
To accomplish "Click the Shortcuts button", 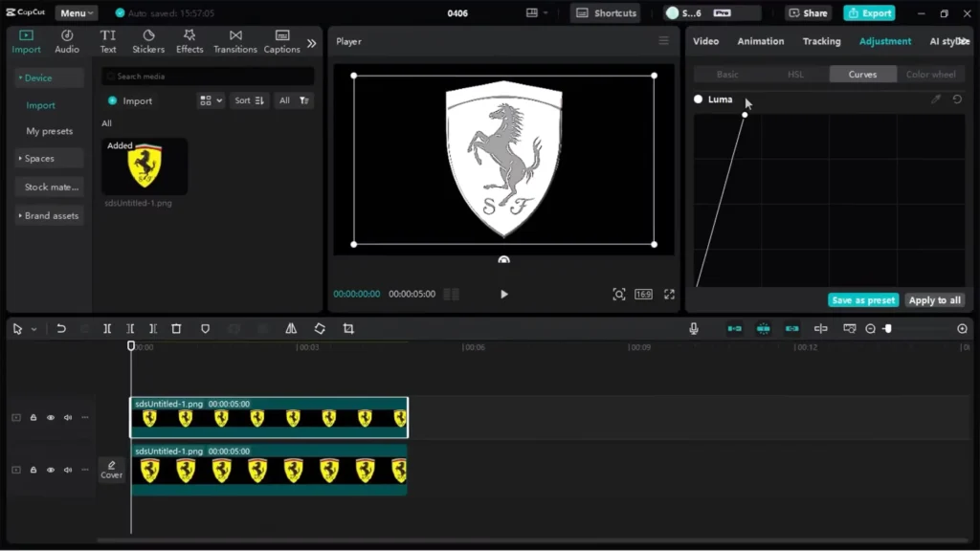I will click(606, 13).
